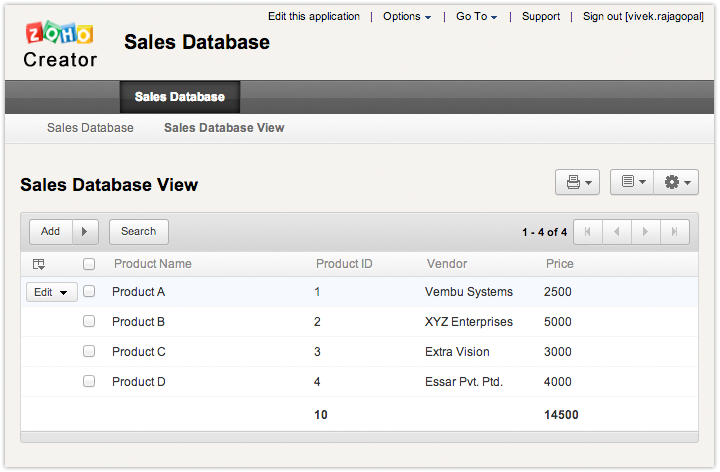Click the Edit this application link
Viewport: 720px width, 472px height.
pos(314,17)
